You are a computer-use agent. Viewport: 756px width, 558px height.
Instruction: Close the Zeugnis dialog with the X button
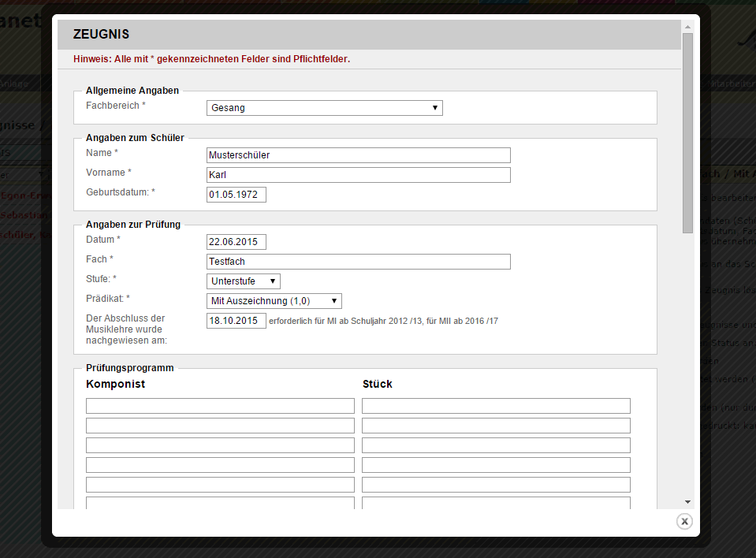coord(684,522)
